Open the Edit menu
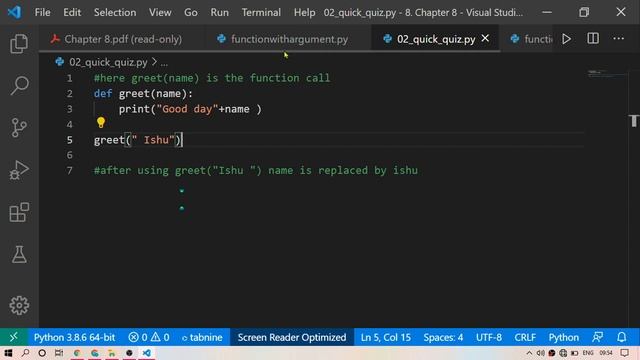Screen dimensions: 640x360 click(72, 12)
